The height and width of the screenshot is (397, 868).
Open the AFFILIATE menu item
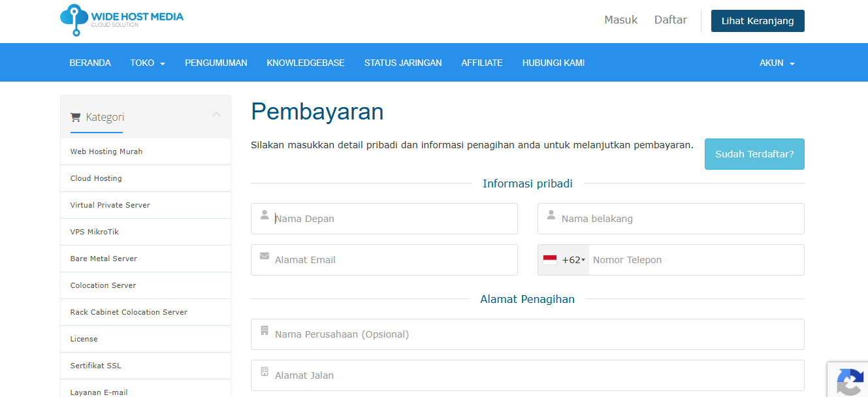click(482, 63)
